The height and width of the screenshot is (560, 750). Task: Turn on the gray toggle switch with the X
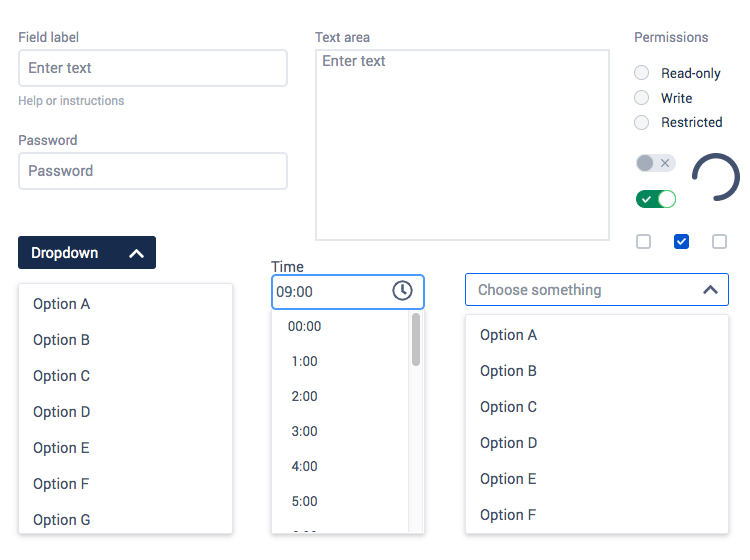tap(656, 163)
